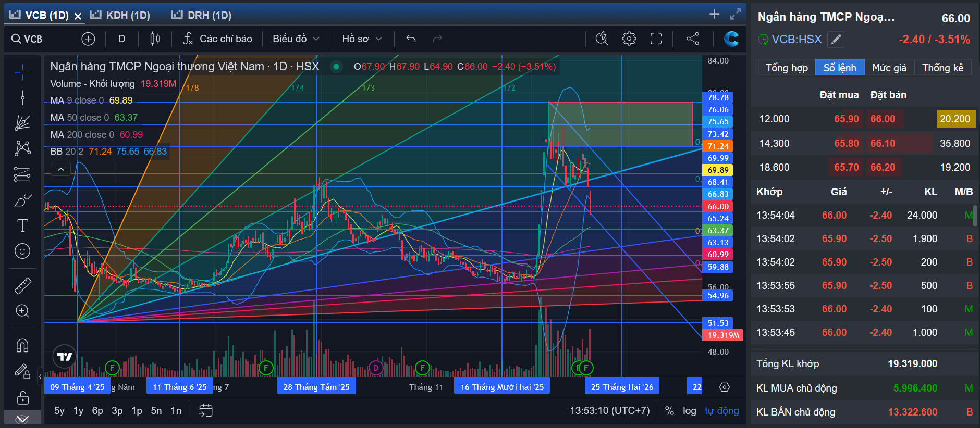
Task: Select the text annotation tool
Action: coord(22,225)
